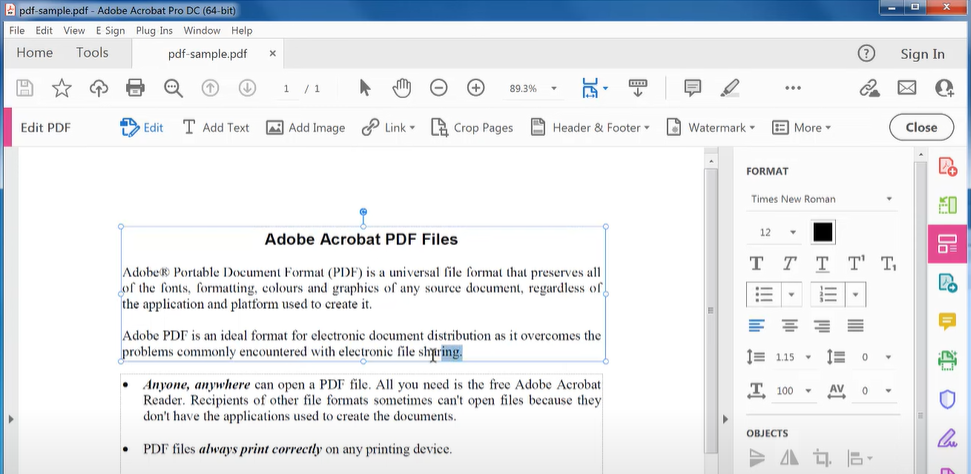Switch to the Tools tab
Image resolution: width=971 pixels, height=474 pixels.
pyautogui.click(x=92, y=53)
